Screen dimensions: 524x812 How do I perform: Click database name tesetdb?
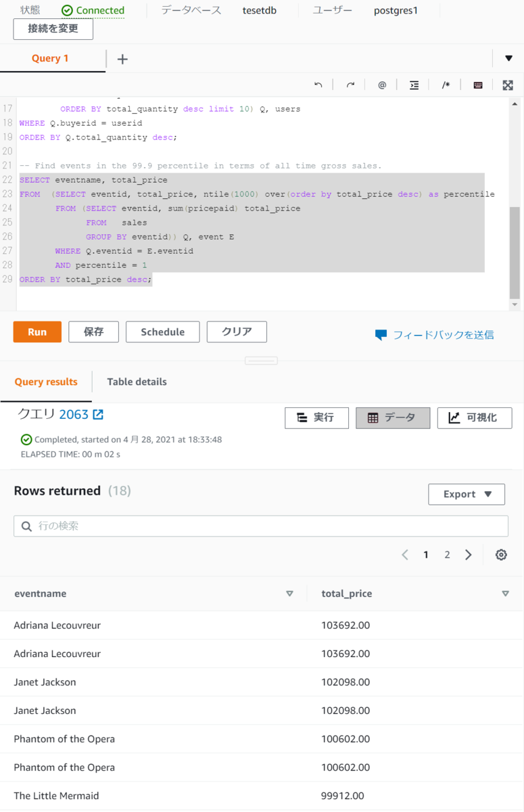click(260, 10)
